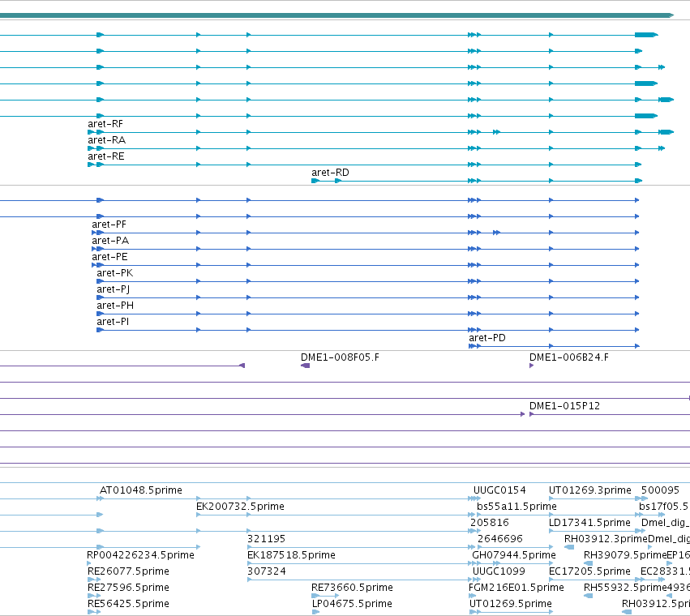Click the DME1-006B24.F purple arrow glyph
This screenshot has width=690, height=616.
[x=532, y=366]
